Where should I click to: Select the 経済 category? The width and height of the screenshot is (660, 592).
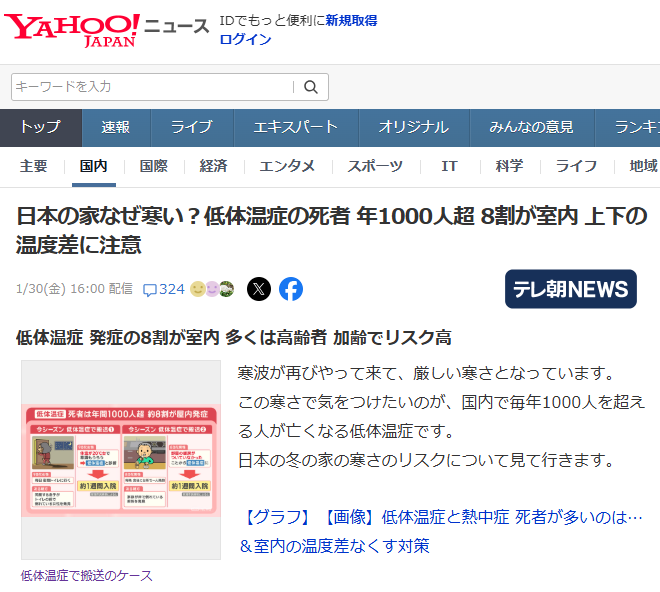(x=213, y=166)
